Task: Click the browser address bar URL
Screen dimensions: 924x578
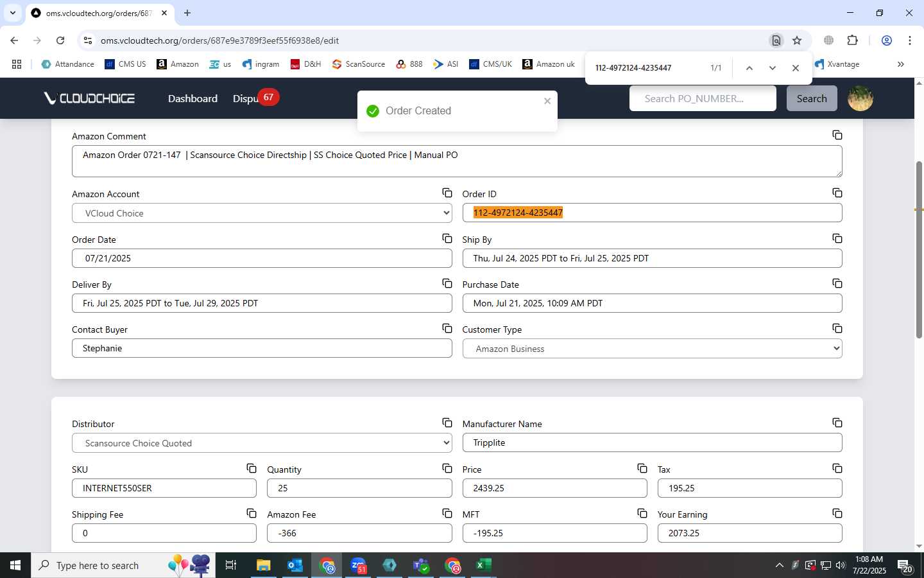Action: click(x=219, y=40)
